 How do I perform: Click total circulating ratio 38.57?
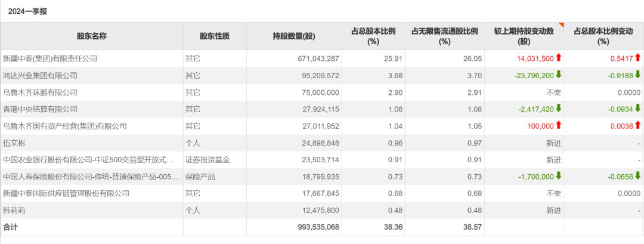click(x=473, y=227)
